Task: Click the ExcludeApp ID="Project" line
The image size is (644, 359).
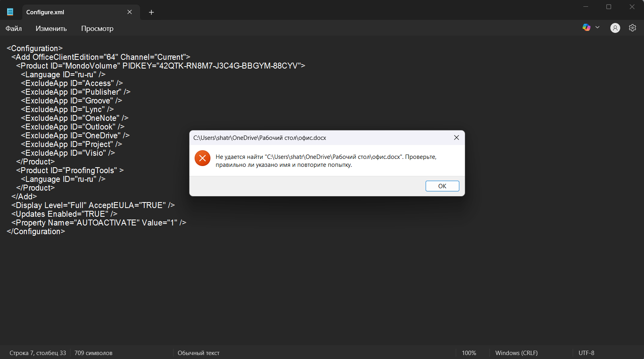Action: 71,144
